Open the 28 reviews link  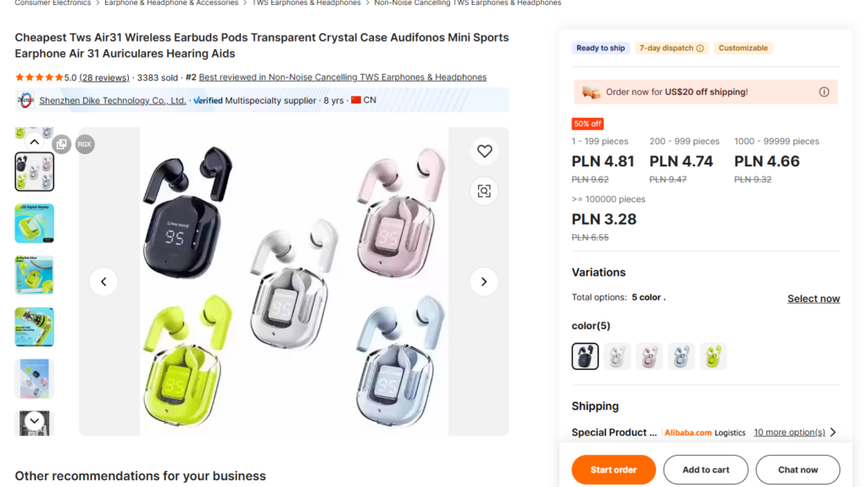(104, 78)
